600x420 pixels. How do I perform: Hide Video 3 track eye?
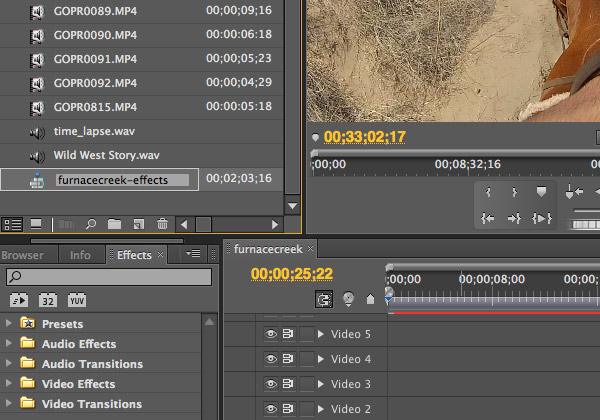coord(271,384)
